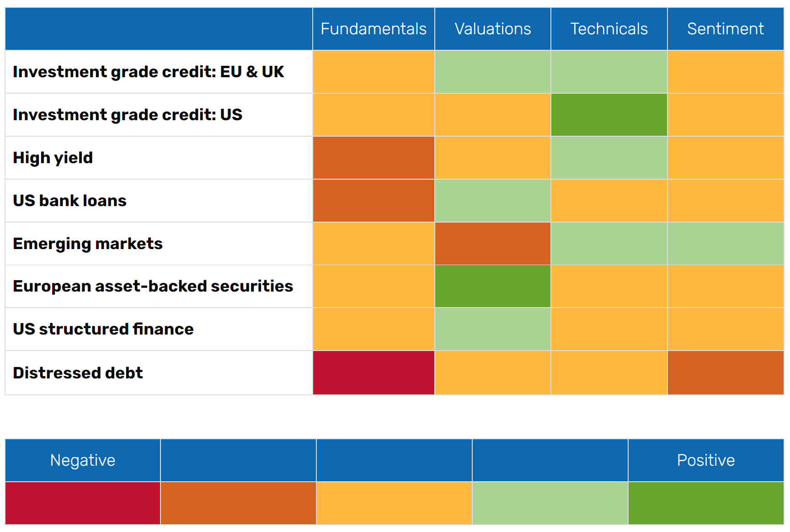
Task: Select the Distressed debt Sentiment cell
Action: tap(726, 373)
